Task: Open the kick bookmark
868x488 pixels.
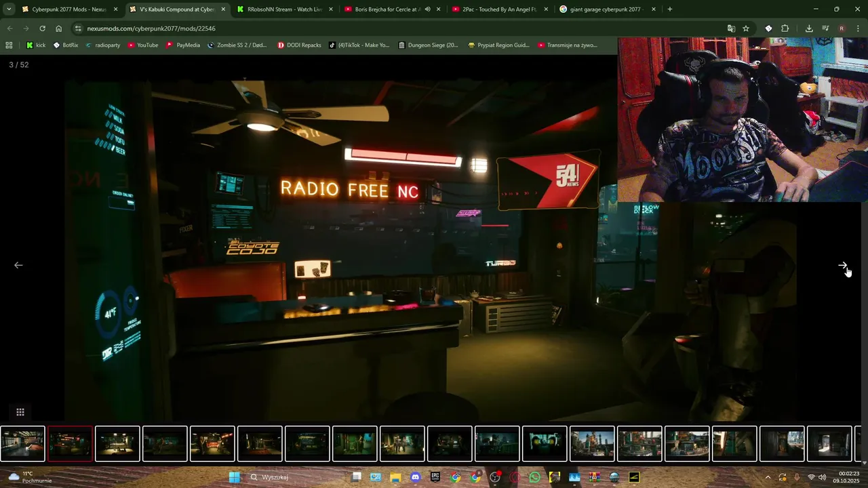Action: 36,45
